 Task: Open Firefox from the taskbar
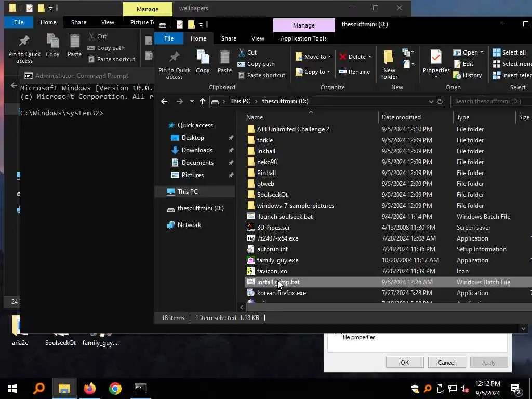click(89, 388)
